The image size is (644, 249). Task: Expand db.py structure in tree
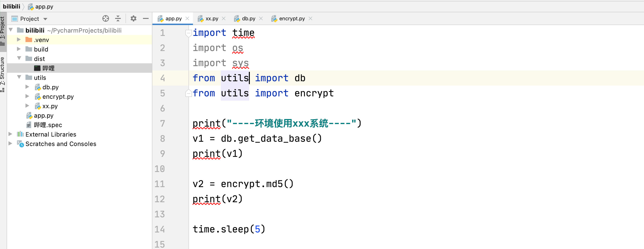27,87
